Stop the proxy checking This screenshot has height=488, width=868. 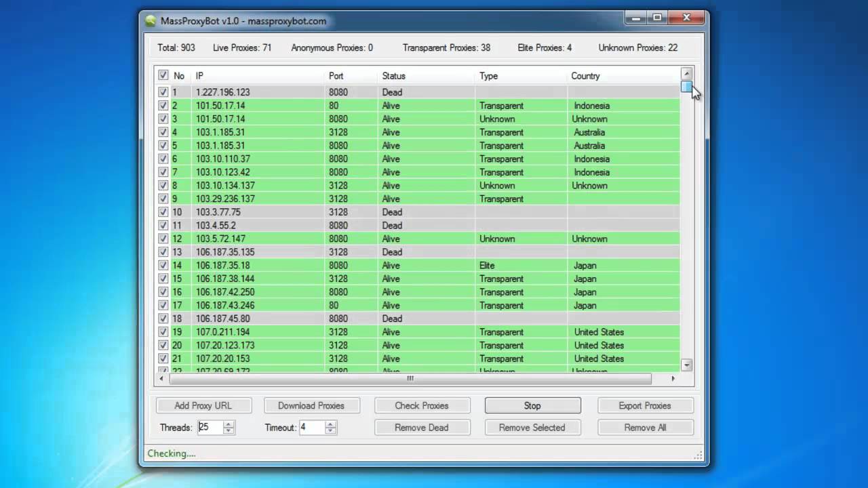tap(532, 405)
